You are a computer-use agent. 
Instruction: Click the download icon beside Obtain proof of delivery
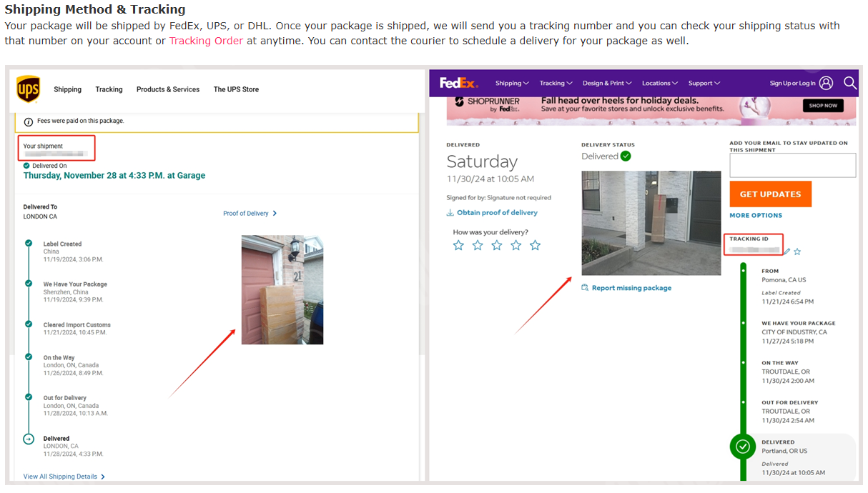tap(450, 213)
